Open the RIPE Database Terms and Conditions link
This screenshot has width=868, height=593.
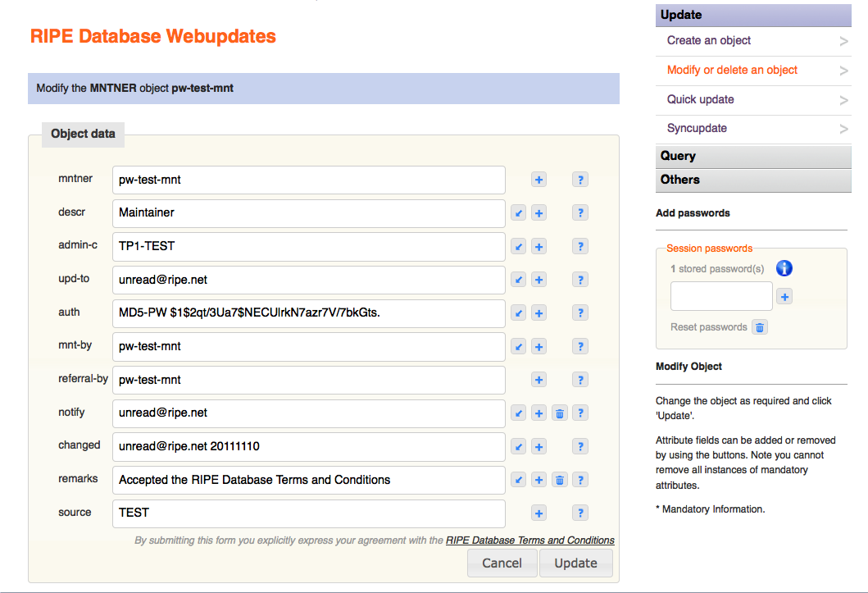pos(529,540)
